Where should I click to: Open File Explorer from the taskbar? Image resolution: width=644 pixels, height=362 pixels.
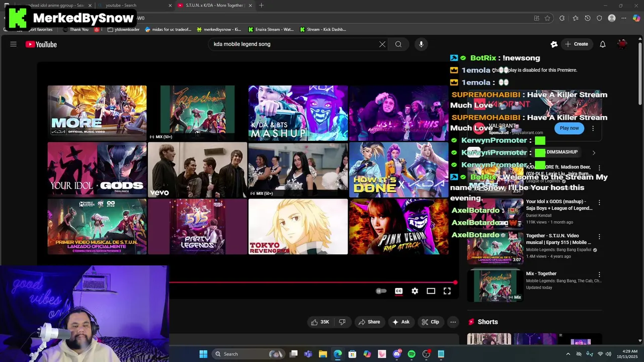tap(323, 354)
